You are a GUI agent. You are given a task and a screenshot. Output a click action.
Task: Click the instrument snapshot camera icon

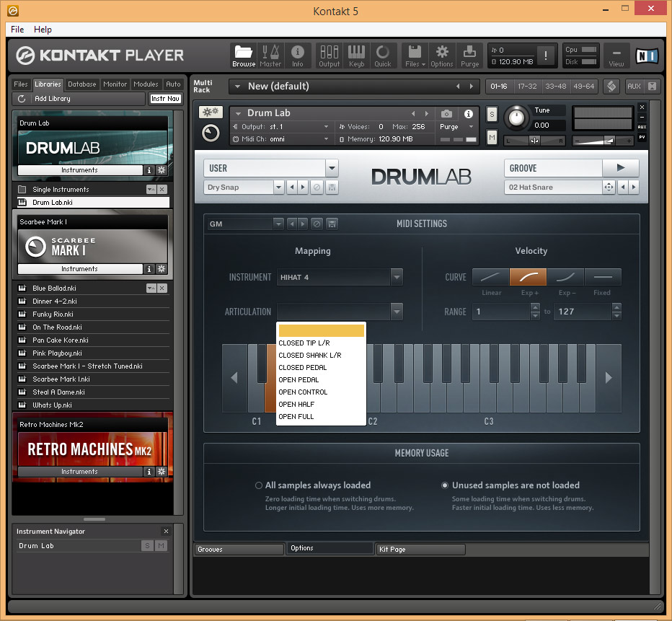click(446, 113)
